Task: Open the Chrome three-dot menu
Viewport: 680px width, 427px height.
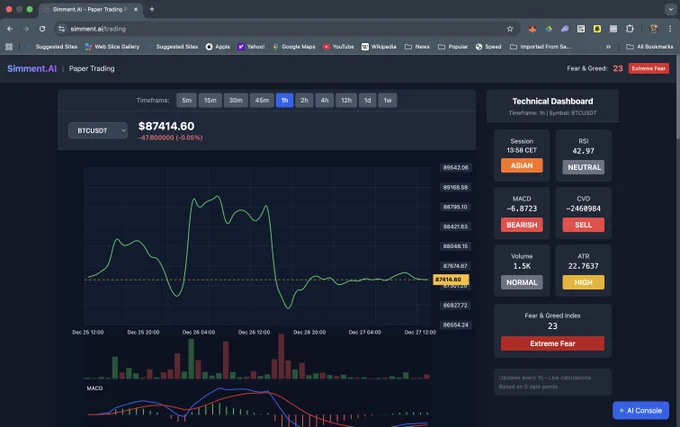Action: 670,29
